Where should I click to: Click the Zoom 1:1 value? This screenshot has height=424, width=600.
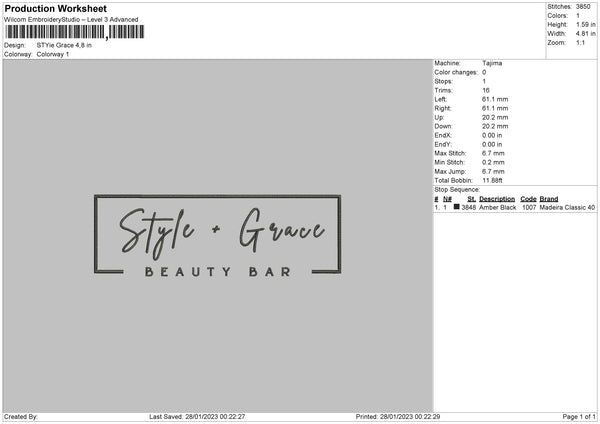click(x=581, y=43)
